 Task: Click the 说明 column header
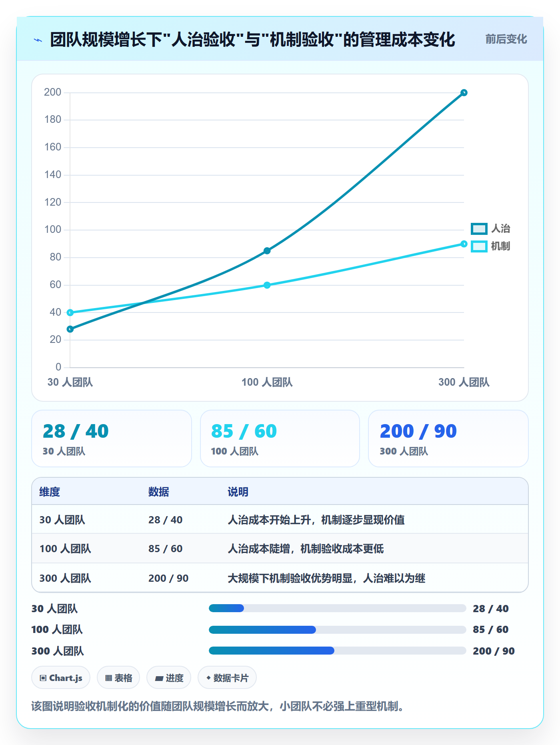tap(238, 492)
